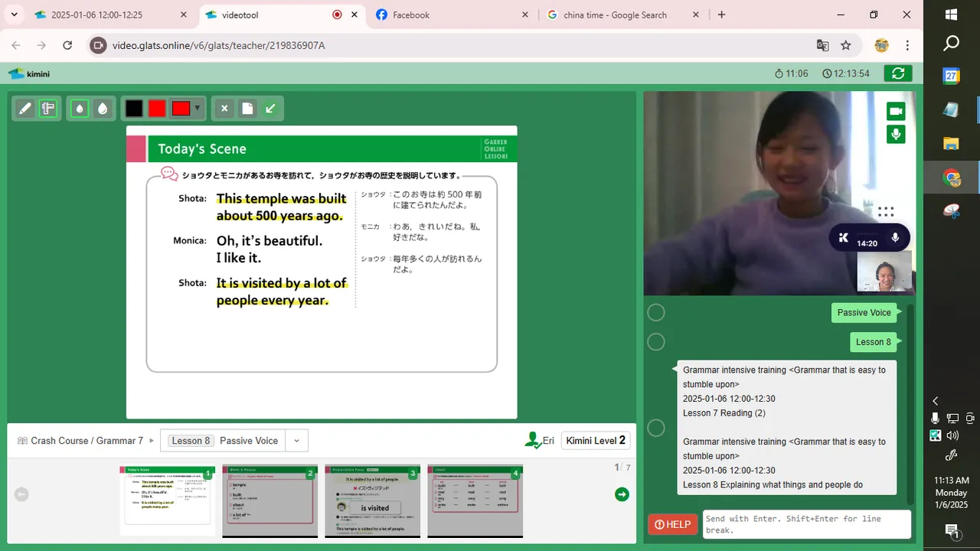This screenshot has width=980, height=551.
Task: Choose the thin stroke size droplet
Action: tap(80, 109)
